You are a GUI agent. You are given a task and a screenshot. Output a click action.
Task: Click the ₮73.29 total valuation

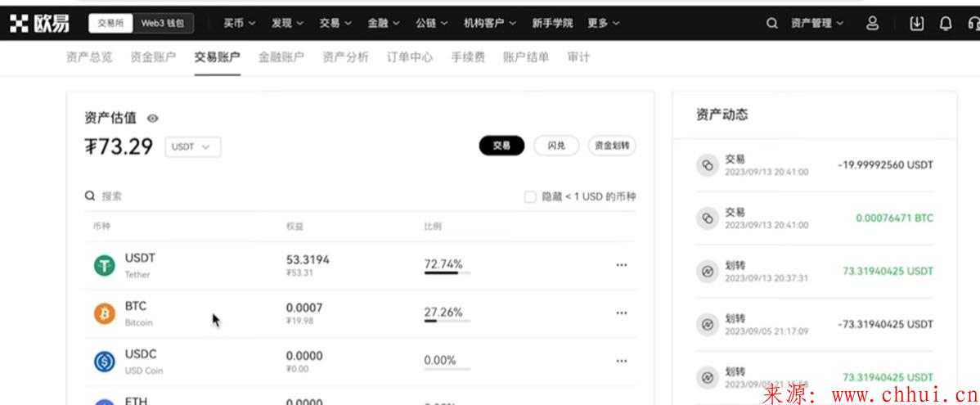[119, 147]
